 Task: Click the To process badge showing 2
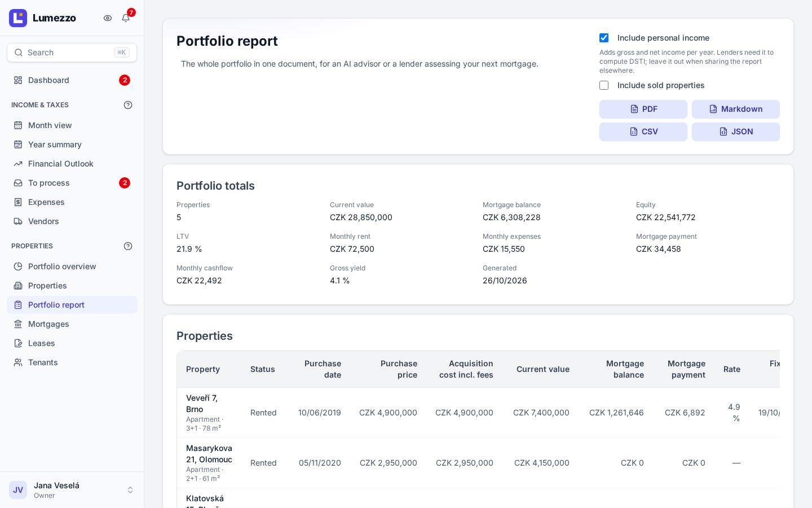125,183
